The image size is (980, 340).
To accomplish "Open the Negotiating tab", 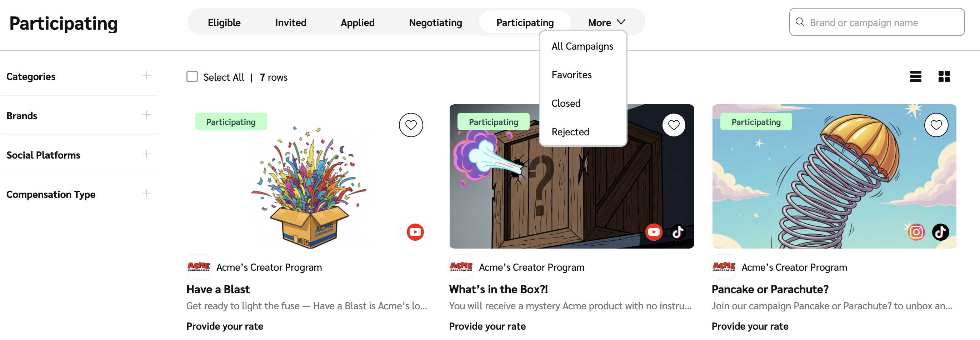I will (435, 22).
